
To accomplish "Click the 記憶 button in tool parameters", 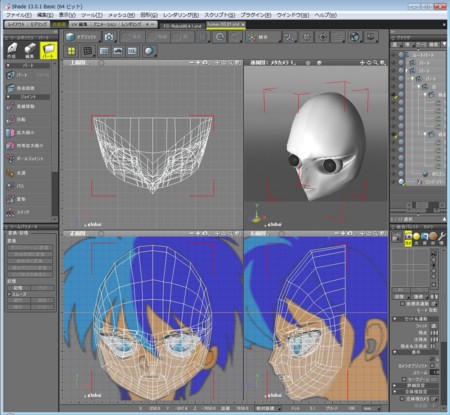I will [18, 288].
